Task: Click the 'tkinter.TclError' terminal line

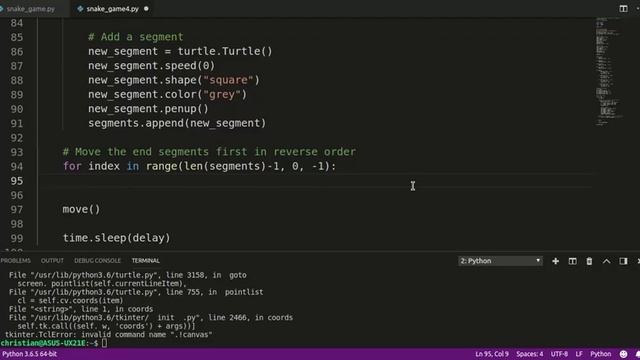Action: click(x=109, y=335)
